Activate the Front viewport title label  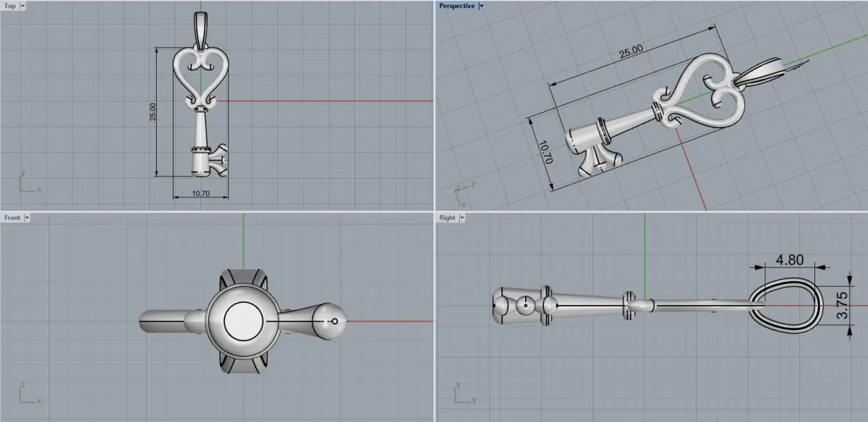click(x=12, y=218)
